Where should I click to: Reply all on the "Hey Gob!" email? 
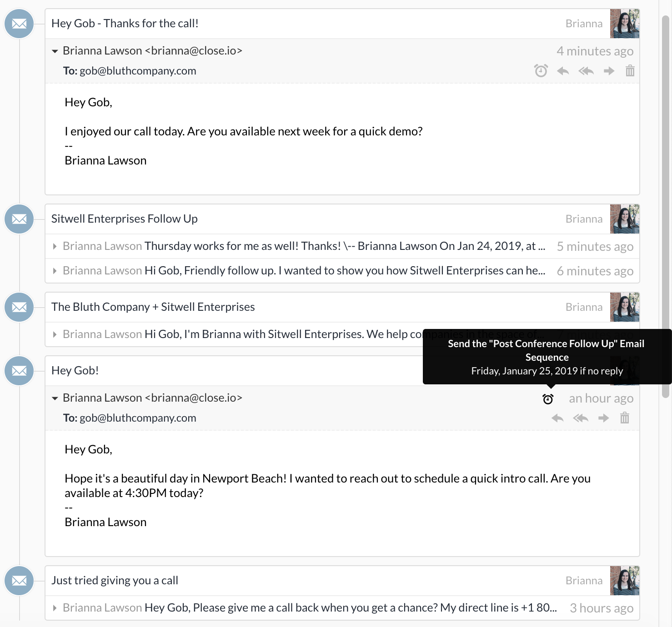(581, 418)
